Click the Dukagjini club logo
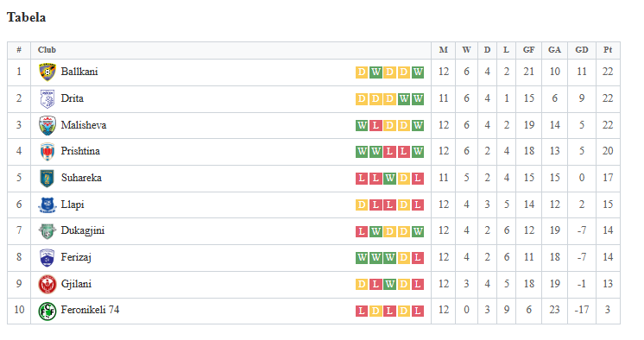 [x=47, y=231]
